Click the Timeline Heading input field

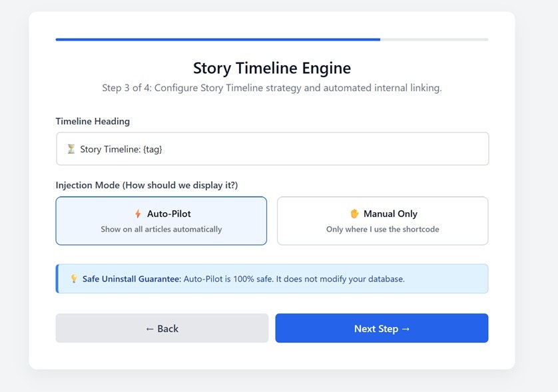[272, 148]
